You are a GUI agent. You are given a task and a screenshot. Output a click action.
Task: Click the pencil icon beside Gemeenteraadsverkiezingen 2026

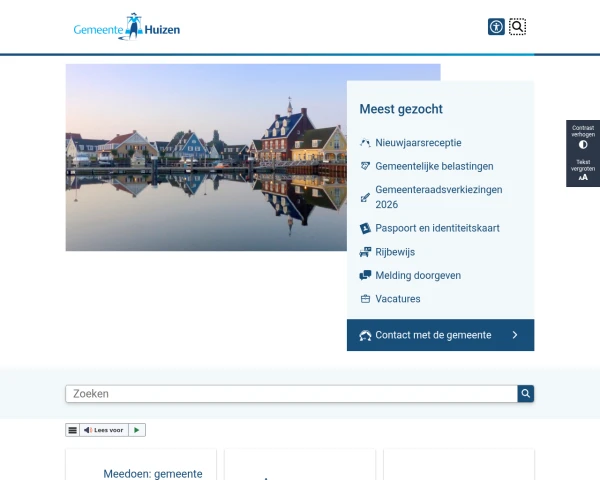[365, 198]
